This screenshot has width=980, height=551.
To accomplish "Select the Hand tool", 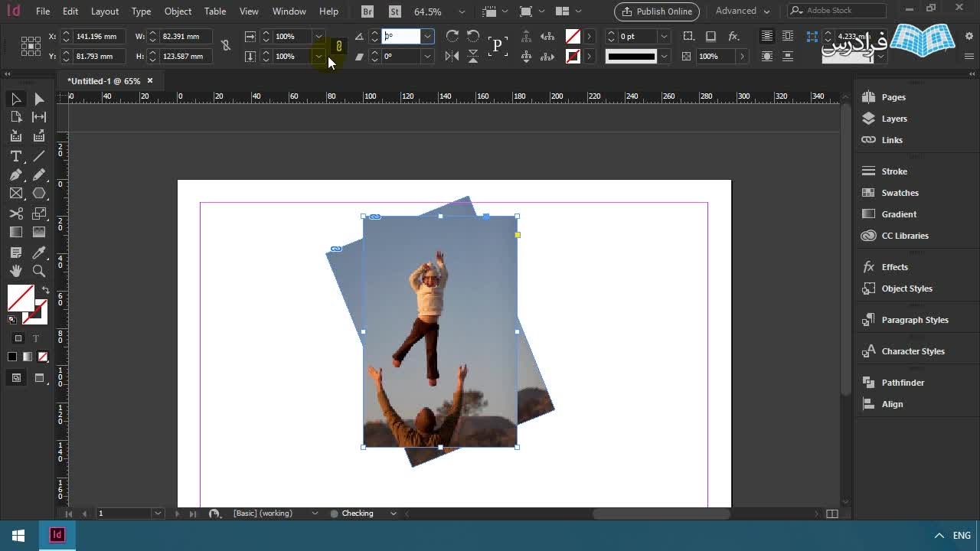I will [x=15, y=271].
